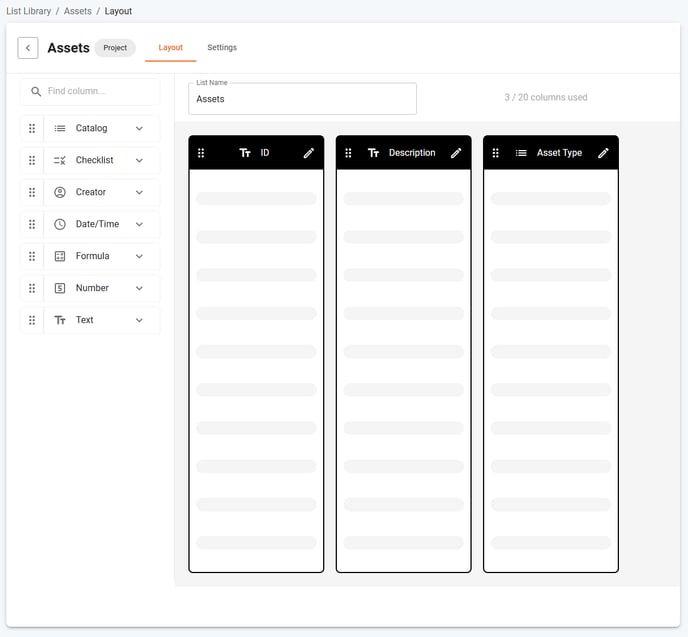Click the Creator person icon
688x637 pixels.
(60, 193)
